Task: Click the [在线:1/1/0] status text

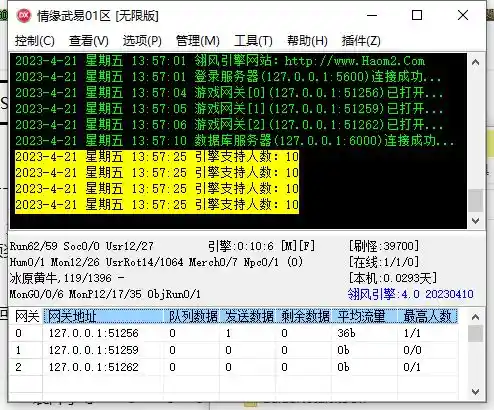Action: [383, 262]
